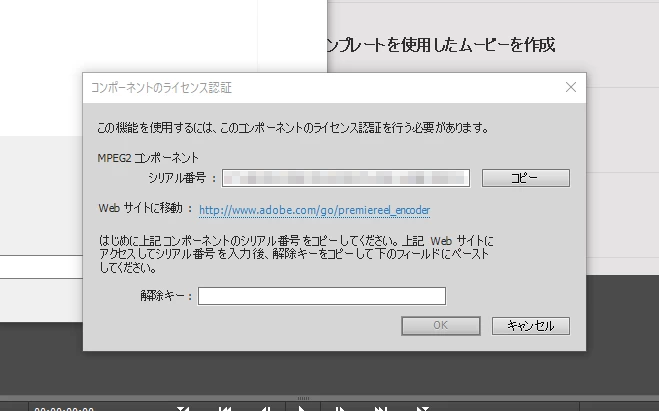The image size is (659, 411).
Task: Step forward one frame in the monitor
Action: click(x=339, y=408)
